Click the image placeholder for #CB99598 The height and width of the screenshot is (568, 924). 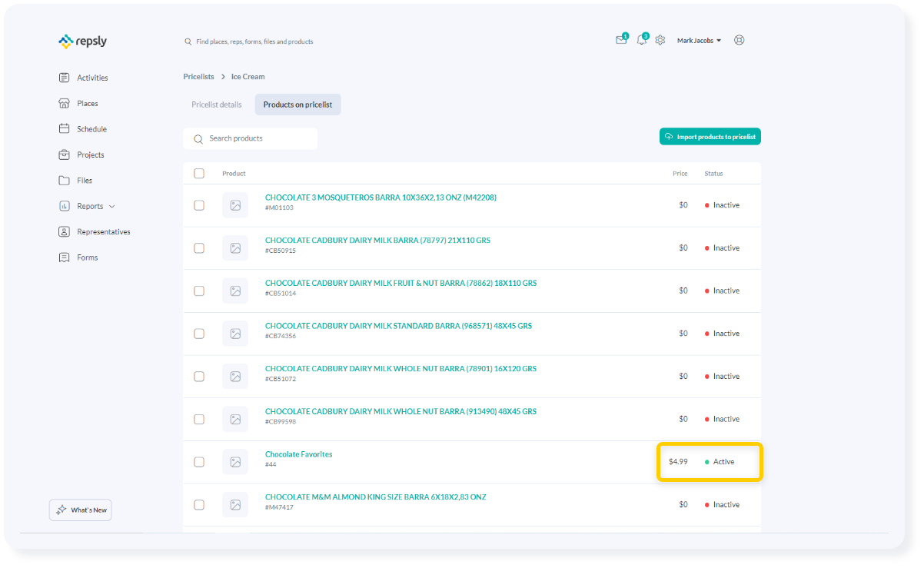(235, 419)
